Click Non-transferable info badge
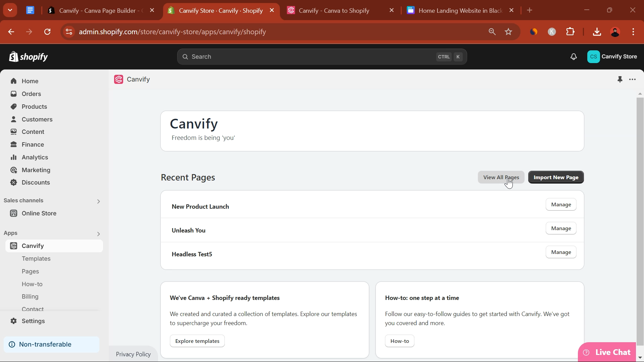 coord(51,345)
